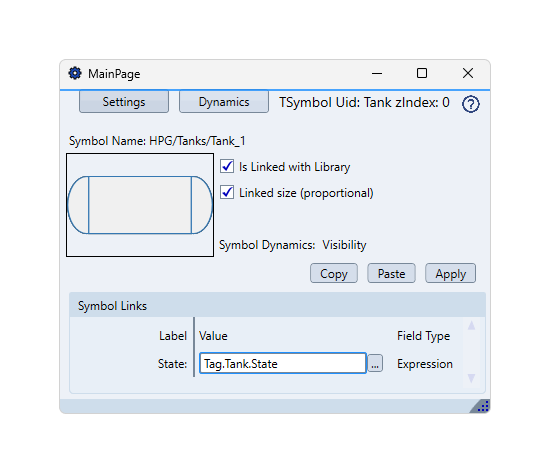Toggle Linked size (proportional) checkbox
Image resolution: width=550 pixels, height=473 pixels.
tap(227, 192)
